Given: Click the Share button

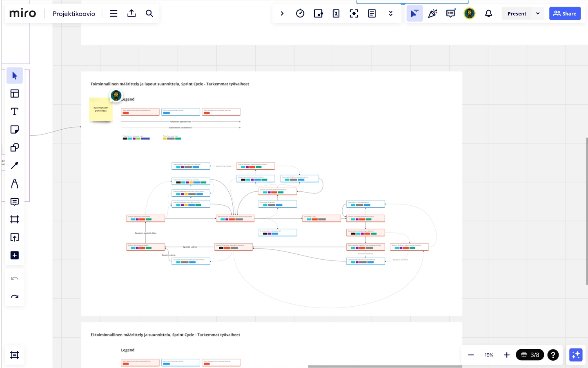Looking at the screenshot, I should (565, 13).
